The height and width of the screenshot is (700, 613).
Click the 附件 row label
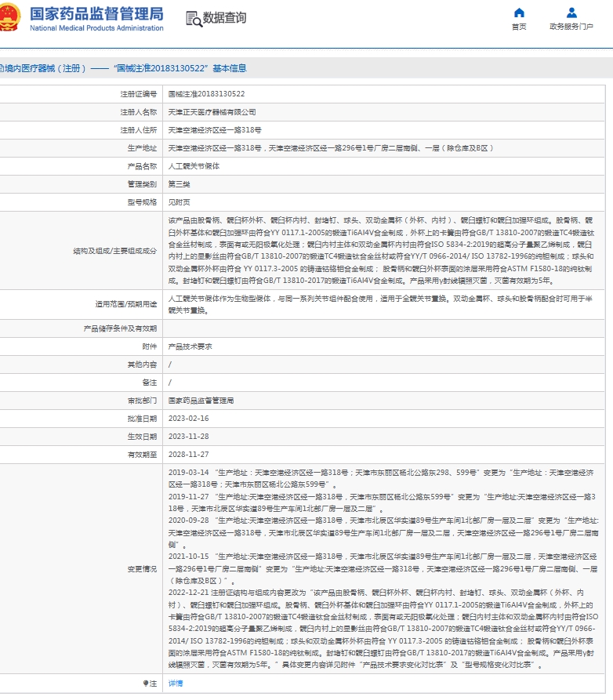pyautogui.click(x=150, y=346)
